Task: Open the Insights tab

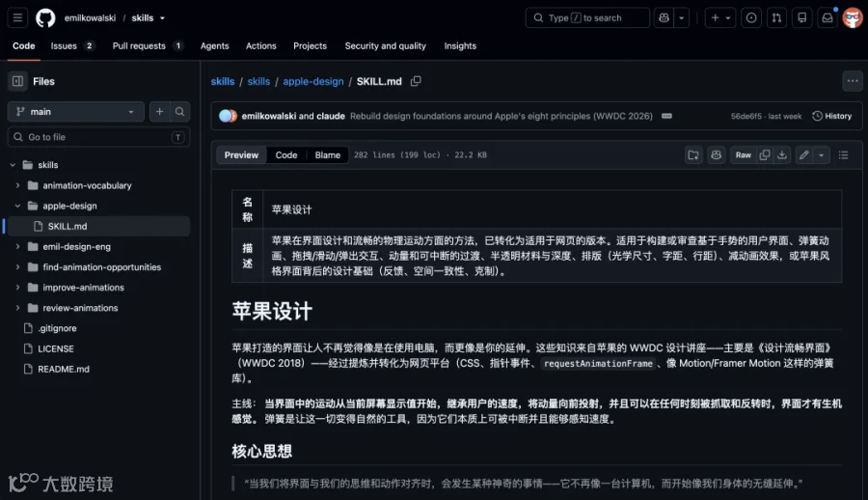Action: tap(460, 46)
